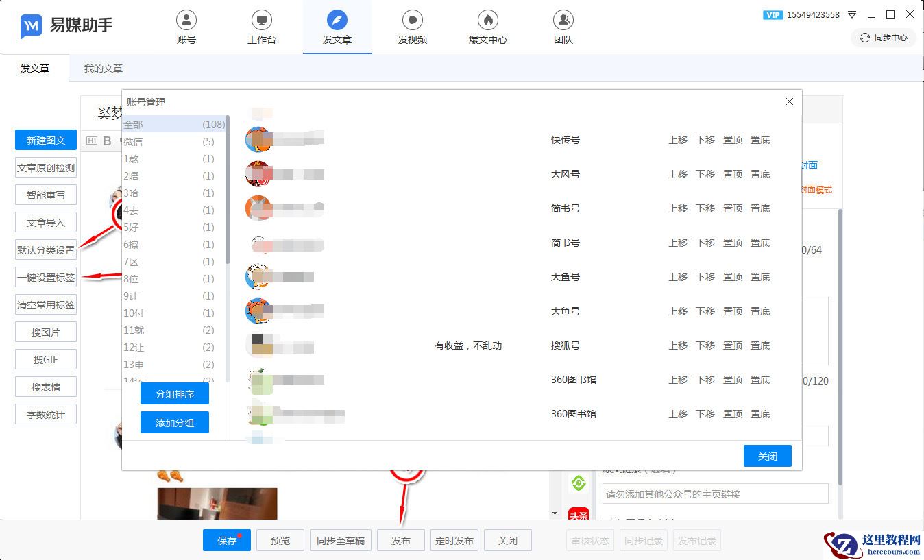Switch to the 我的文章 tab
This screenshot has height=560, width=924.
(104, 69)
